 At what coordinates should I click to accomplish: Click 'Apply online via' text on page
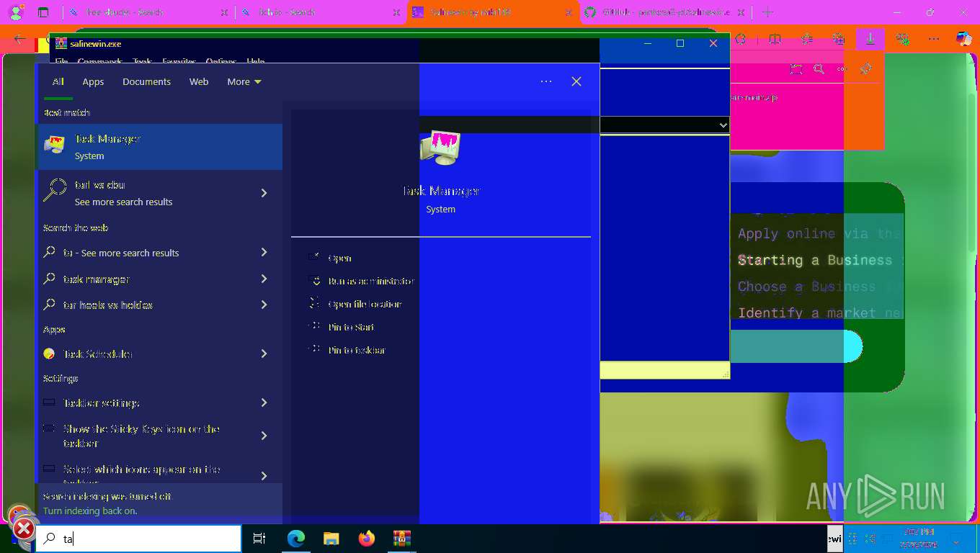click(x=803, y=233)
